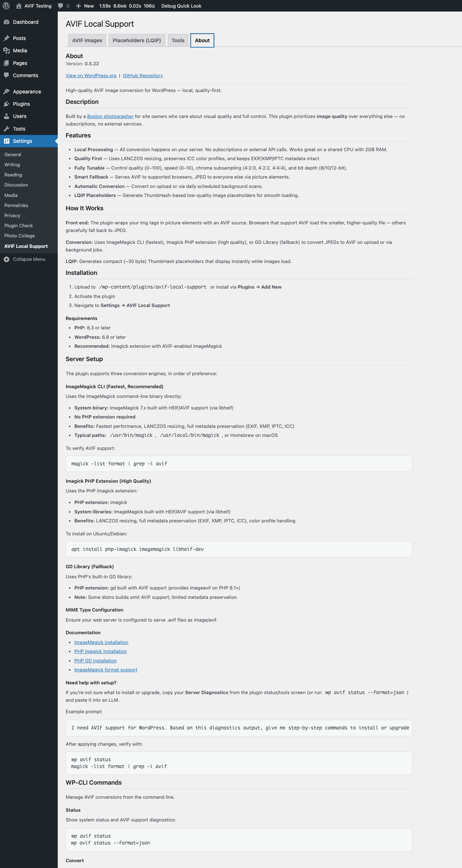Click the Posts pushpin icon
Image resolution: width=462 pixels, height=868 pixels.
click(6, 38)
